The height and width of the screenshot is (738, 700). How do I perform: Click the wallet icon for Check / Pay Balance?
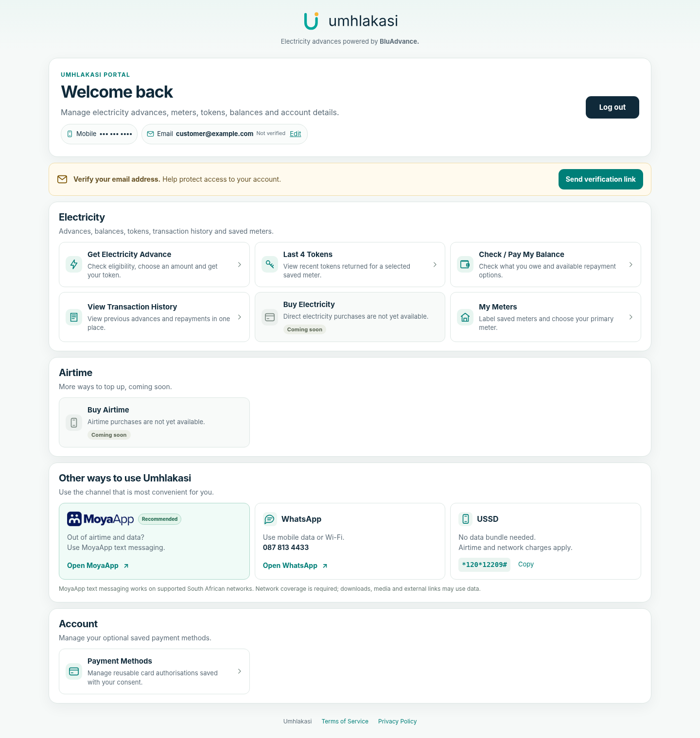coord(465,264)
